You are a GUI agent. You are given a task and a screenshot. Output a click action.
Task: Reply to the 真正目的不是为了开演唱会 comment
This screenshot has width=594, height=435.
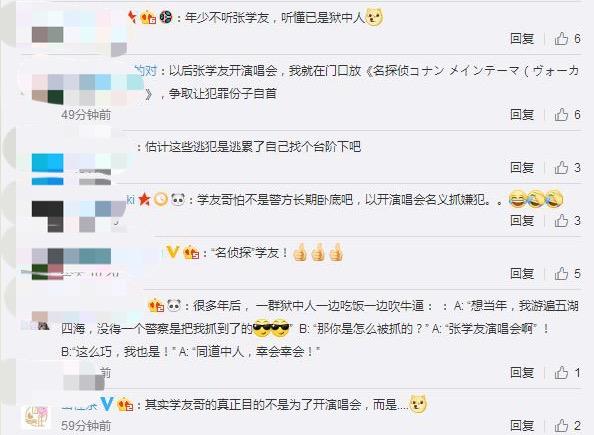[522, 426]
